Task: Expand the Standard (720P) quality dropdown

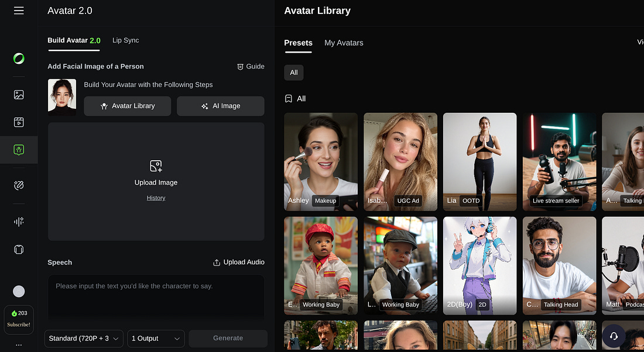Action: [84, 339]
